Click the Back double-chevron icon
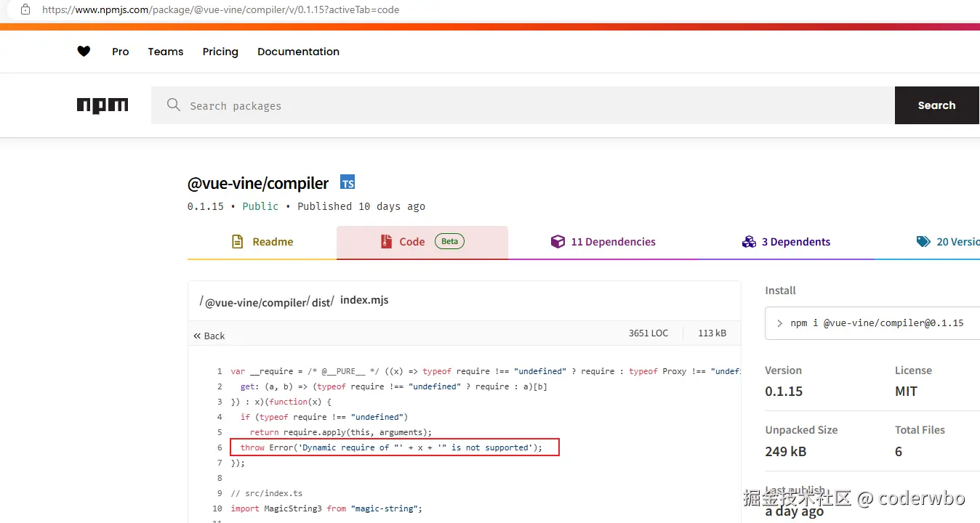 click(x=197, y=336)
